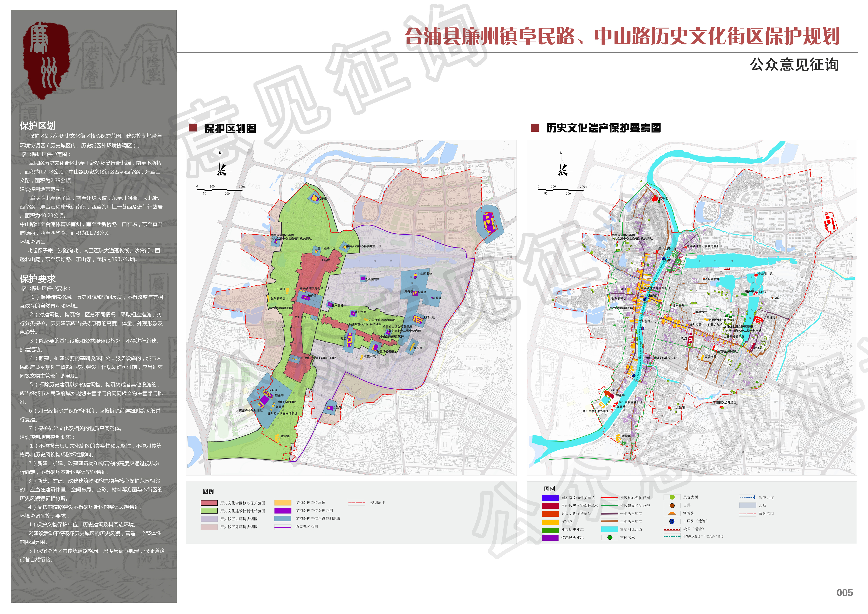The width and height of the screenshot is (868, 614).
Task: Select the 历史文化街区核心保护范围 red swatch
Action: click(209, 503)
